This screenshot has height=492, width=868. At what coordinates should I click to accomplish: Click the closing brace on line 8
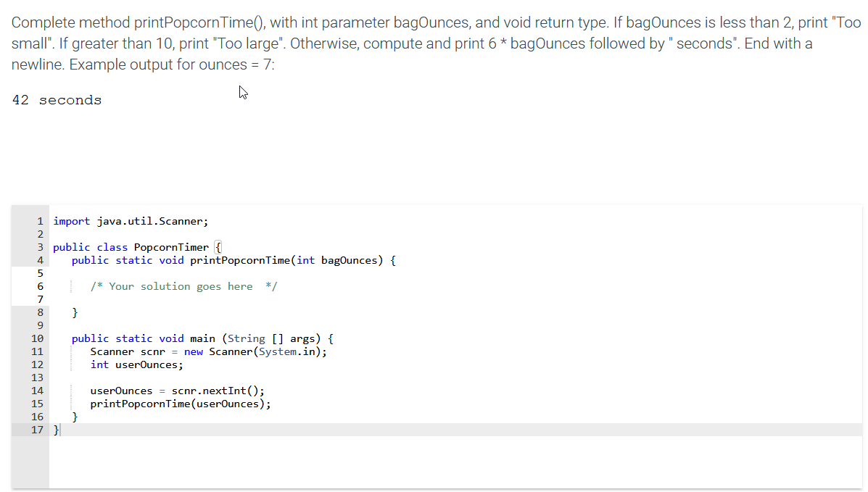(74, 312)
